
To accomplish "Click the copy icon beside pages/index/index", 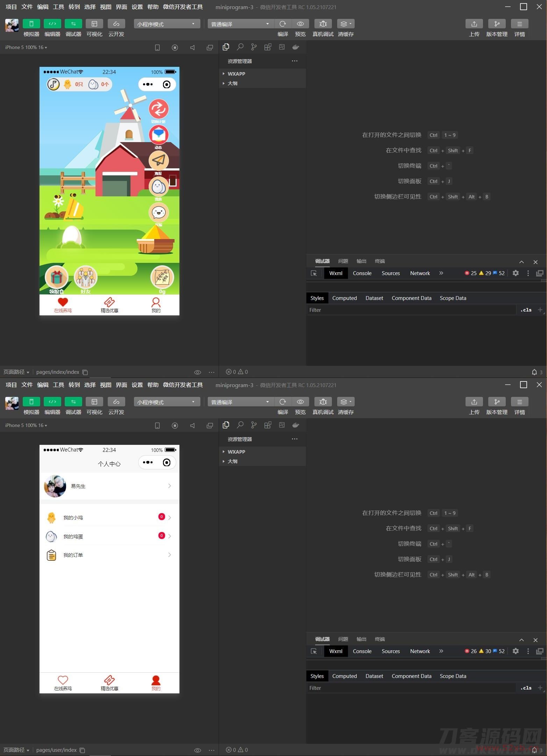I will 85,372.
